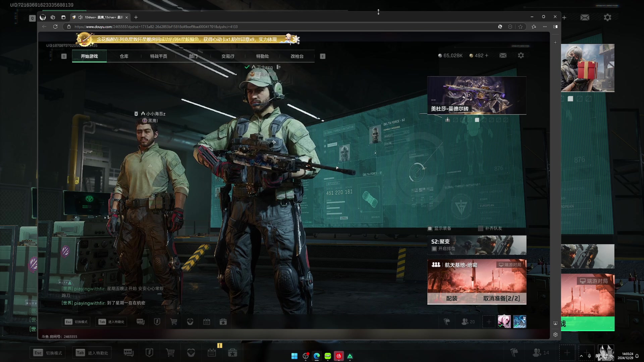Open the calendar events icon in stream toolbar

pos(207,322)
